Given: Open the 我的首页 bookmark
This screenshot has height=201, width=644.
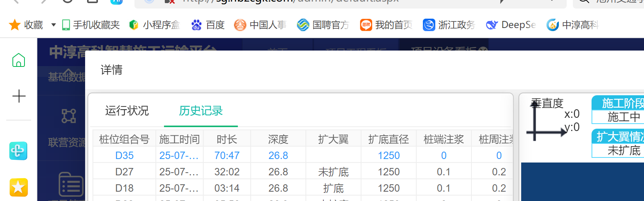Looking at the screenshot, I should coord(386,25).
